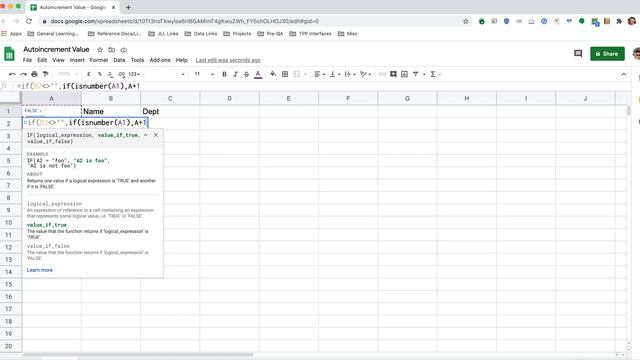Image resolution: width=640 pixels, height=360 pixels.
Task: Activate the Paint format tool
Action: 45,74
